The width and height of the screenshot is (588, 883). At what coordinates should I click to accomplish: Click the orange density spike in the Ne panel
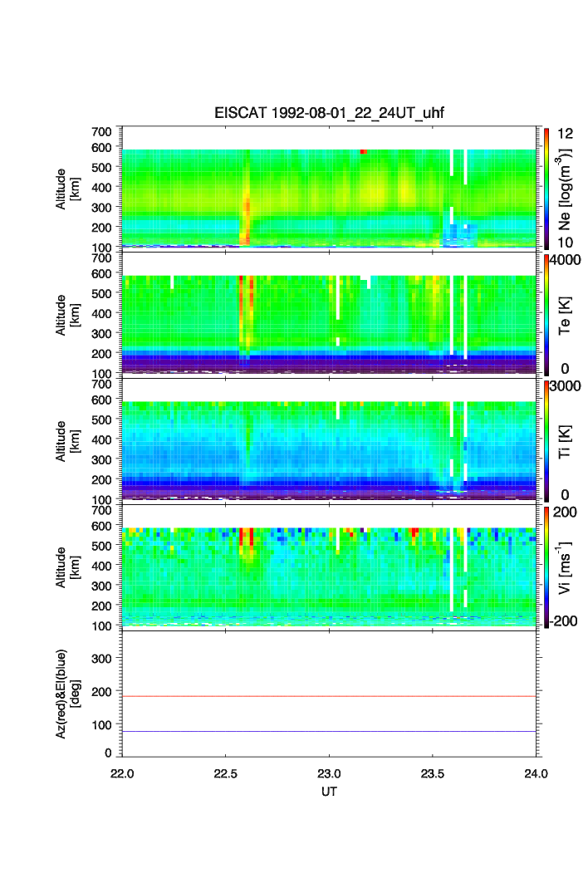point(246,219)
